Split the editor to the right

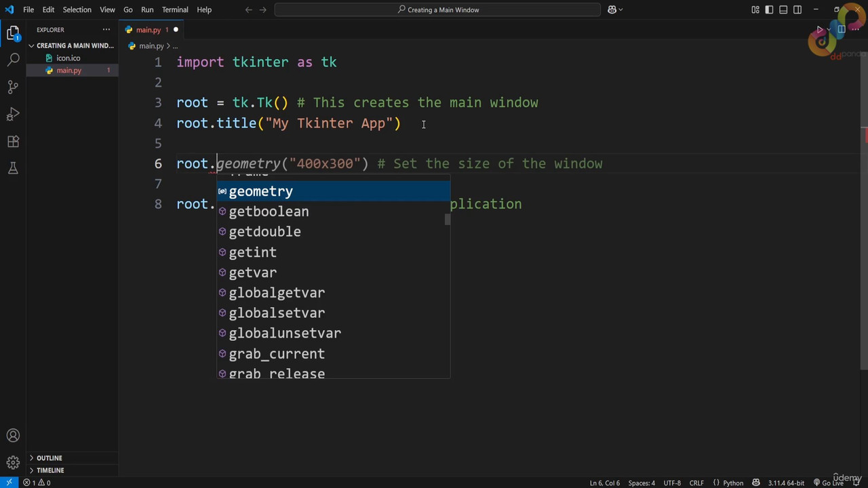pyautogui.click(x=842, y=30)
